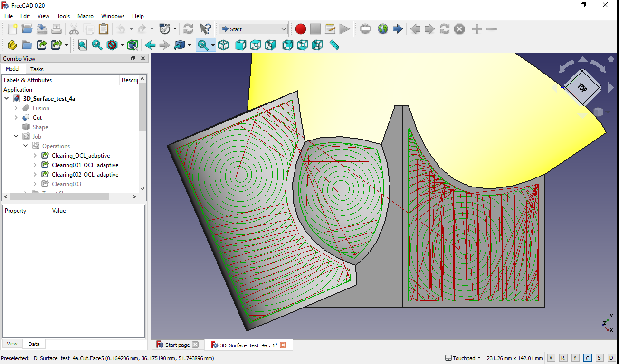The height and width of the screenshot is (364, 619).
Task: Click the Print icon in toolbar
Action: pyautogui.click(x=57, y=29)
